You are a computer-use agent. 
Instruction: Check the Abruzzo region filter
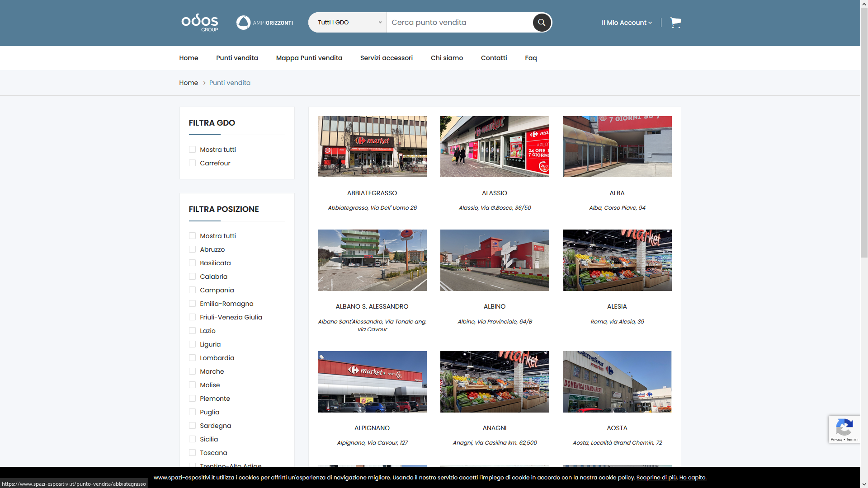192,249
